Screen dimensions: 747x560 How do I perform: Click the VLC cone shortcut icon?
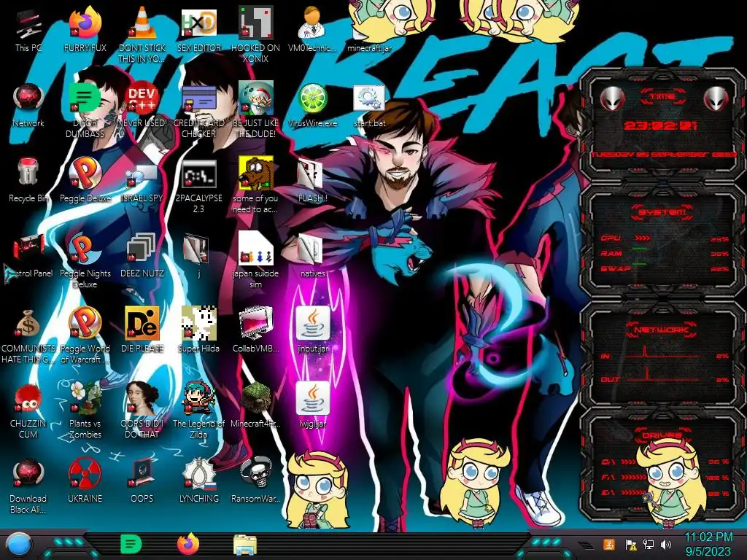(x=142, y=23)
